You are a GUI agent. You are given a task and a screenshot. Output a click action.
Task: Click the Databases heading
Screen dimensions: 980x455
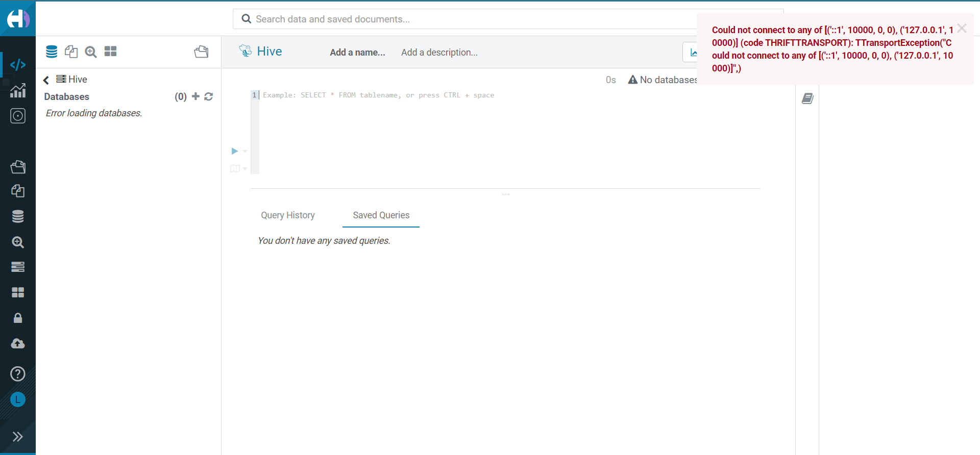point(67,96)
